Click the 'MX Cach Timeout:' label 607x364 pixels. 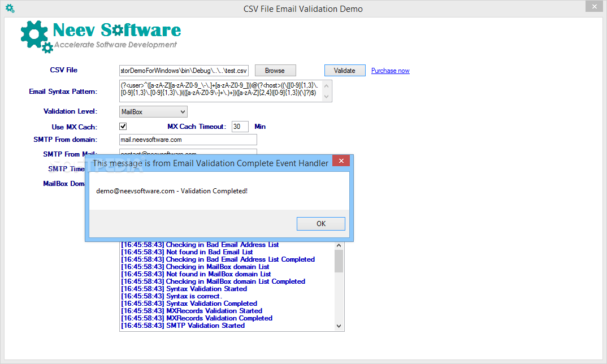pyautogui.click(x=197, y=127)
